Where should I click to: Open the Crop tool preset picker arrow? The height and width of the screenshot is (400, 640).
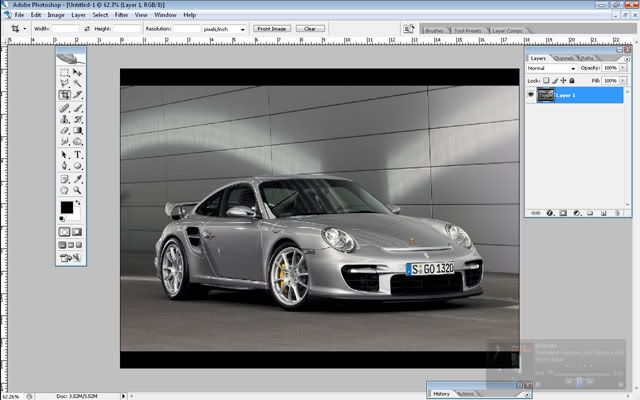[x=24, y=29]
